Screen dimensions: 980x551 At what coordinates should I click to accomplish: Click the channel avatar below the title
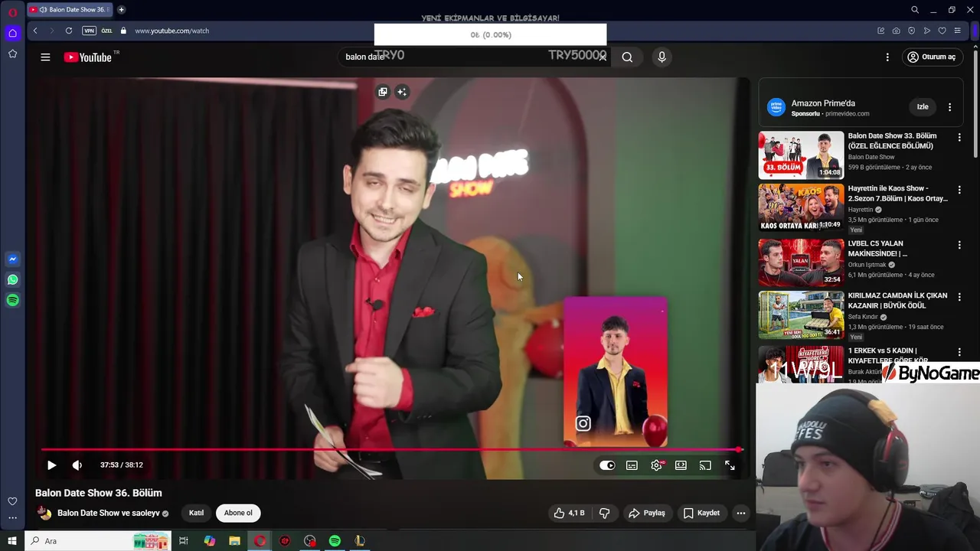coord(44,513)
